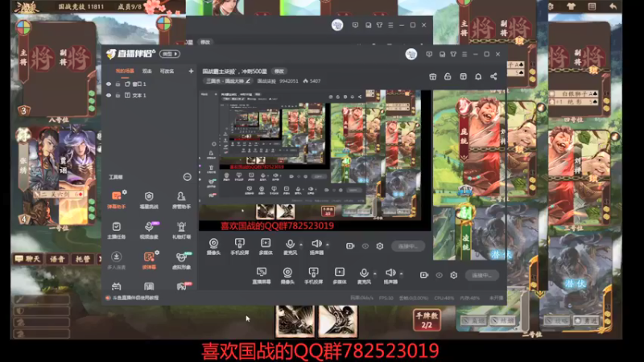
Task: Edit the 三国杀·国战大神 category tag
Action: tap(228, 81)
